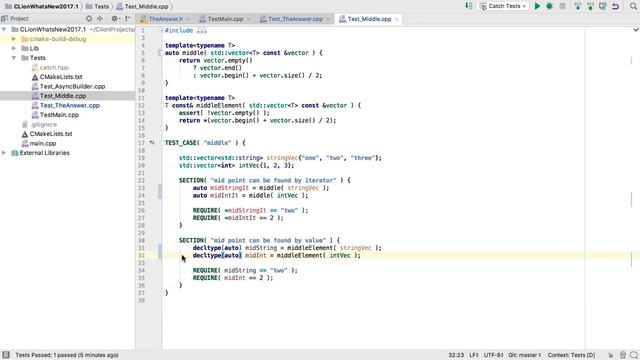Click CLionWhatsNew2017.1 breadcrumb

42,7
